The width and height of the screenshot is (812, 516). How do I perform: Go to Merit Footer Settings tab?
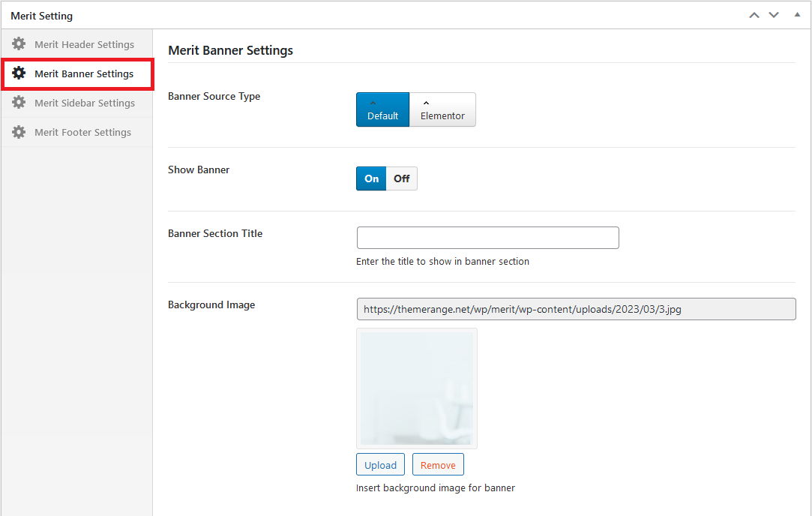pos(82,132)
